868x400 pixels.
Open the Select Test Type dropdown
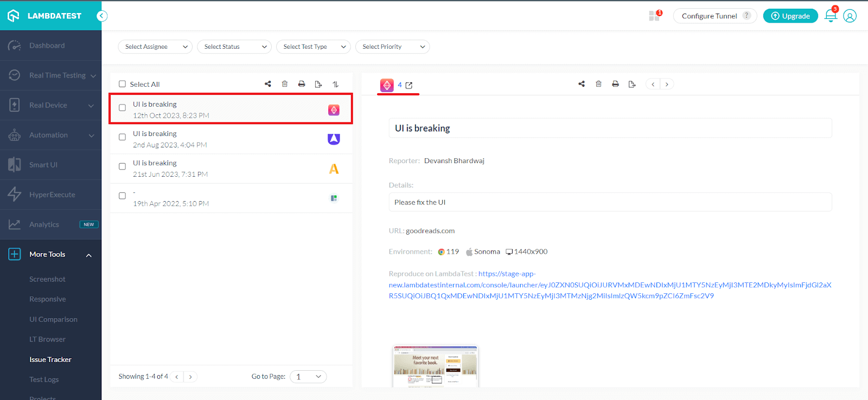(x=314, y=47)
